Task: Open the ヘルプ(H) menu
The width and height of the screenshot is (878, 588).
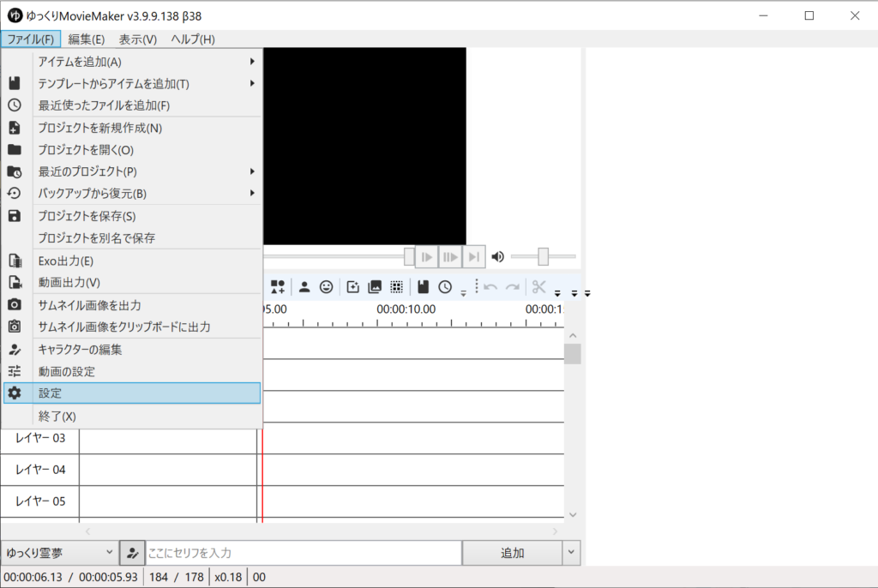Action: pos(193,39)
